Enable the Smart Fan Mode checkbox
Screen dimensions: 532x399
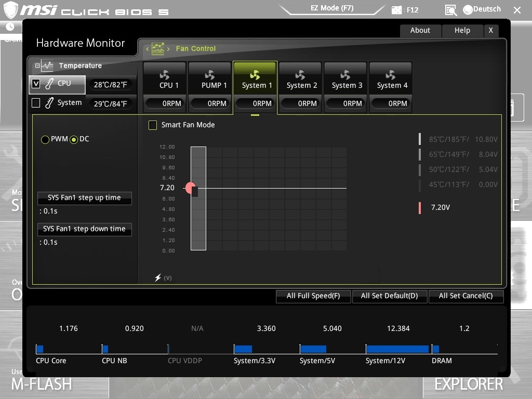click(x=153, y=125)
